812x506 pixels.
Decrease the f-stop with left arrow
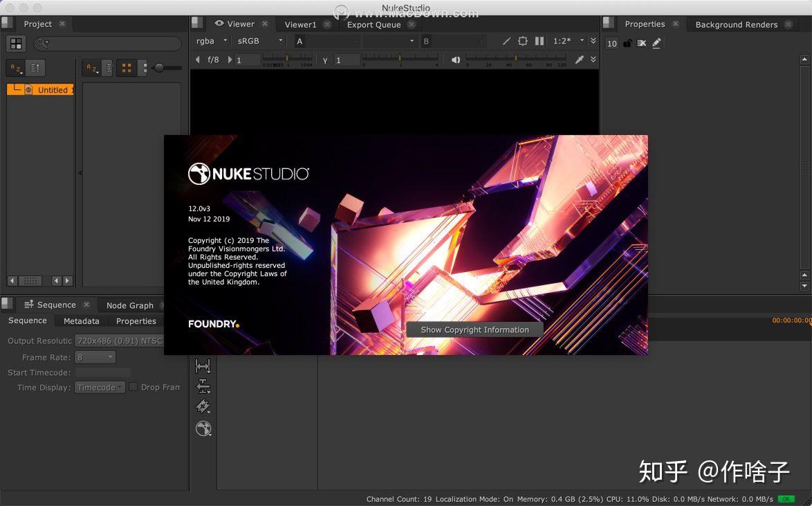[x=197, y=60]
